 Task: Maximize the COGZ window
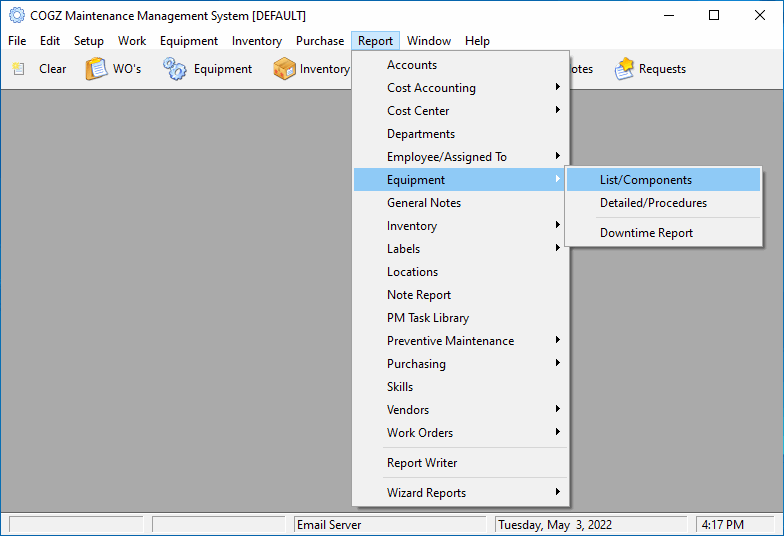(714, 16)
